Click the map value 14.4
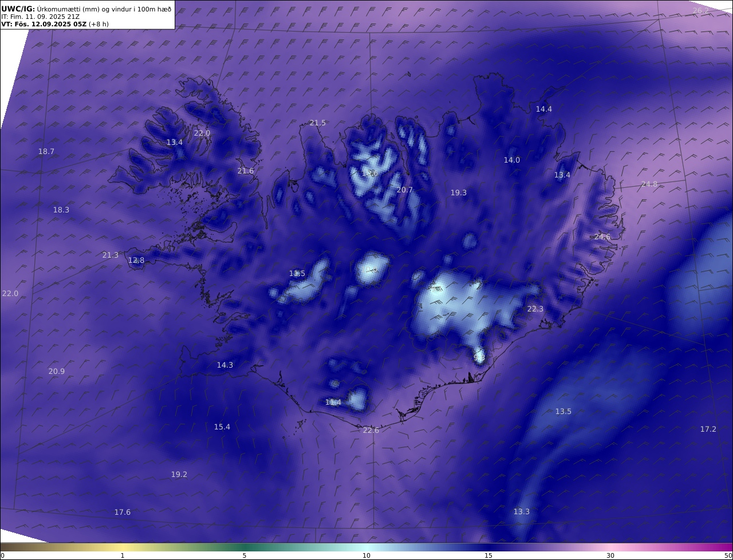Viewport: 733px width, 560px height. pos(544,109)
